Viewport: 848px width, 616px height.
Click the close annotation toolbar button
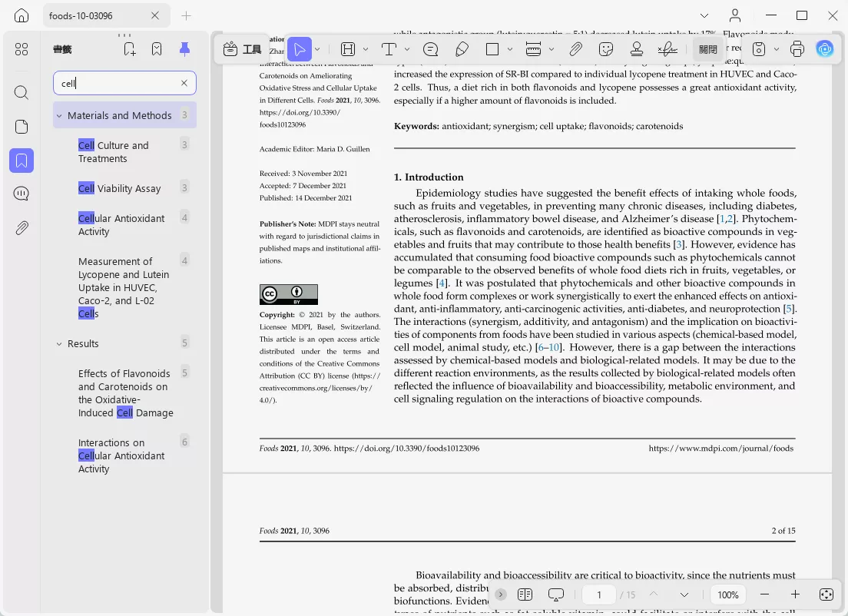coord(707,49)
